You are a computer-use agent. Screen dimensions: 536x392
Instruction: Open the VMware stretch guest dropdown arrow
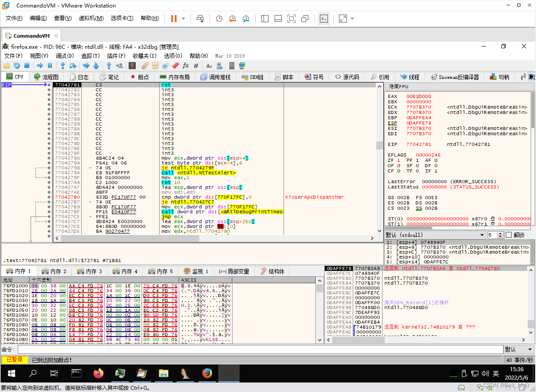tap(352, 19)
